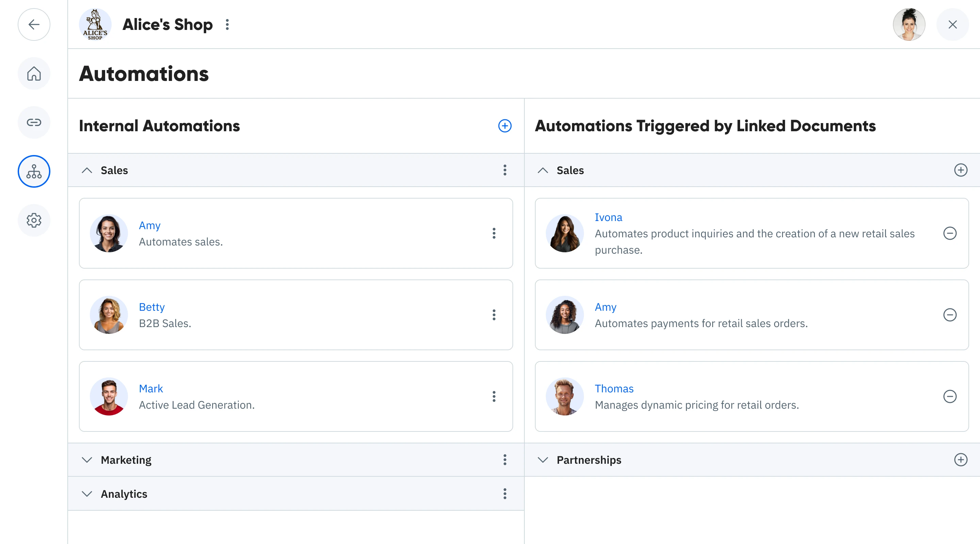The height and width of the screenshot is (544, 980).
Task: Add automation to linked Sales group
Action: [960, 170]
